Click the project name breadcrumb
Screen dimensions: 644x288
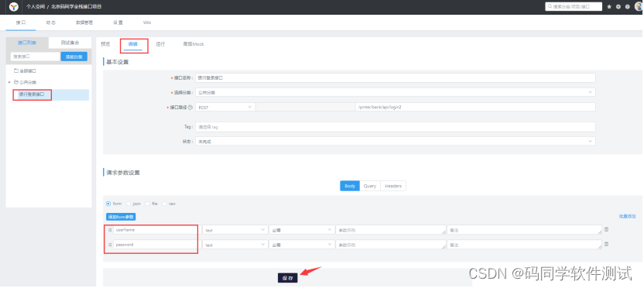click(x=76, y=6)
